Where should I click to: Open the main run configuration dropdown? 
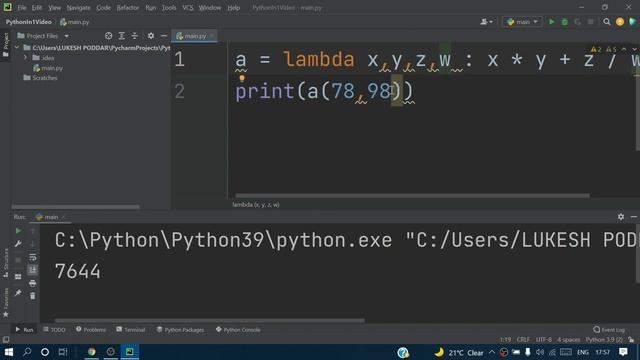click(522, 22)
